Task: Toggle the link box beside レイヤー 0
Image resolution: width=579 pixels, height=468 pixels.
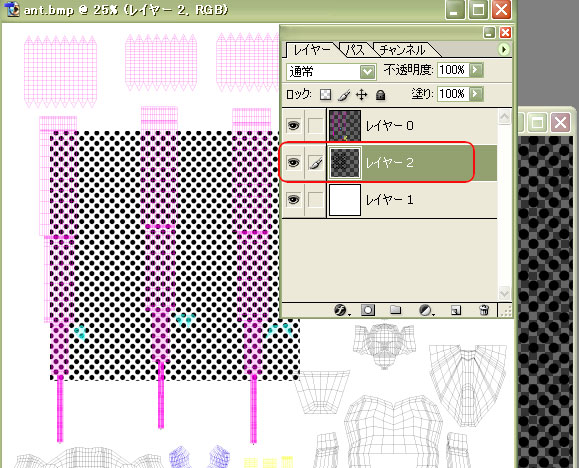Action: [315, 126]
